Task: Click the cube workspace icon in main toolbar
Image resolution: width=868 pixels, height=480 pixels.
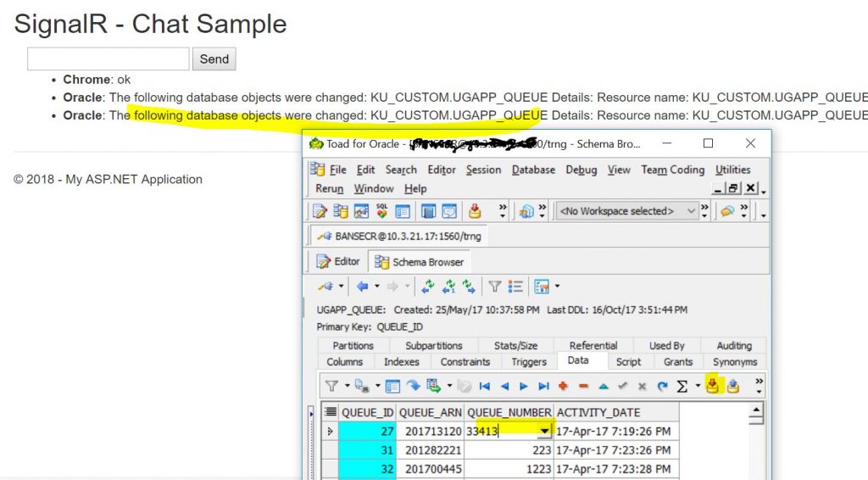Action: coord(526,211)
